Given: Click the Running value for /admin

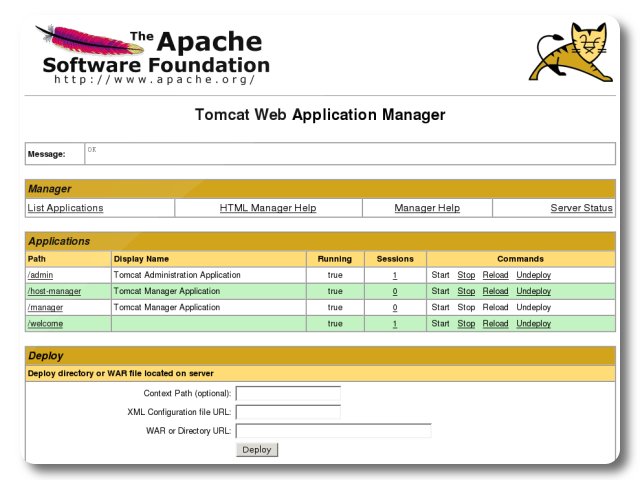Looking at the screenshot, I should pos(335,275).
